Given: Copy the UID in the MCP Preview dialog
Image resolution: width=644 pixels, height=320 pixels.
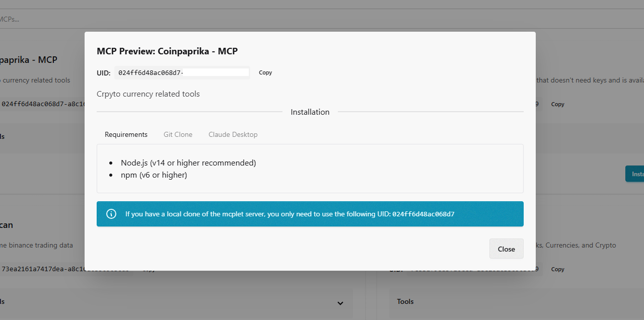Looking at the screenshot, I should point(265,72).
